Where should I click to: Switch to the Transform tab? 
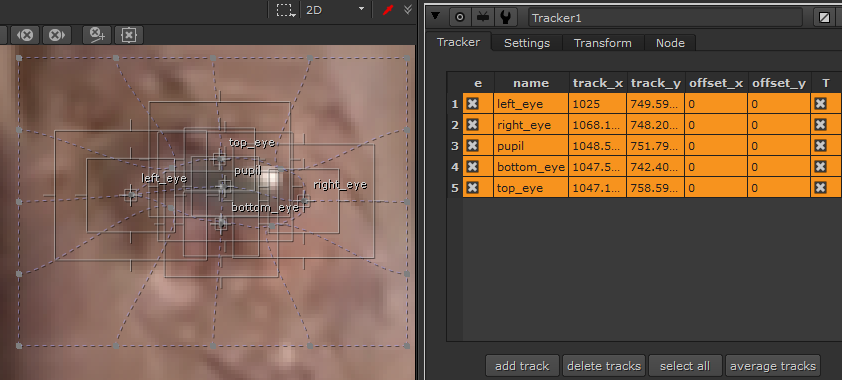click(603, 43)
